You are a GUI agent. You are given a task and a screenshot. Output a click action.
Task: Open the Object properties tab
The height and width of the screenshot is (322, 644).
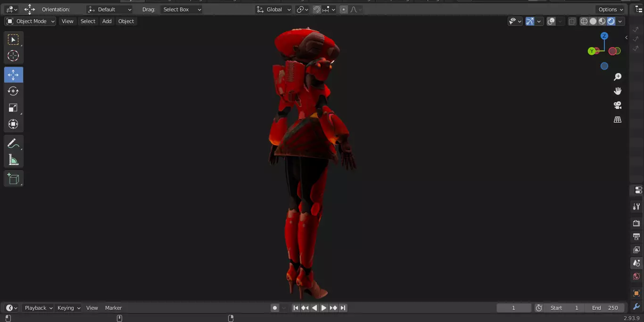point(636,293)
